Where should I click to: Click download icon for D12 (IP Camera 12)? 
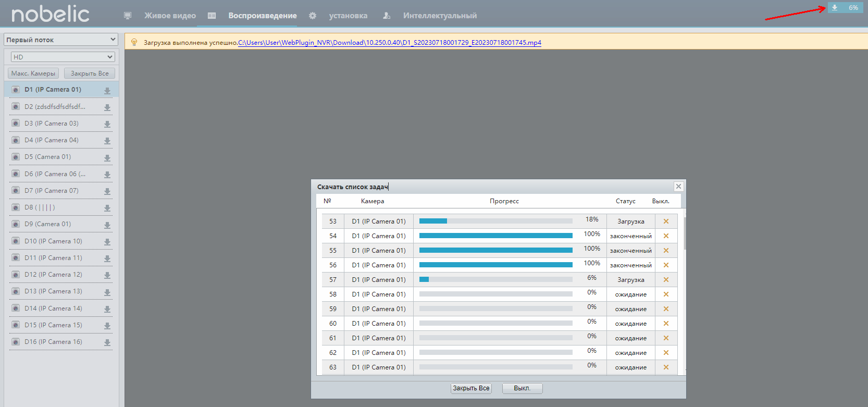click(x=107, y=275)
